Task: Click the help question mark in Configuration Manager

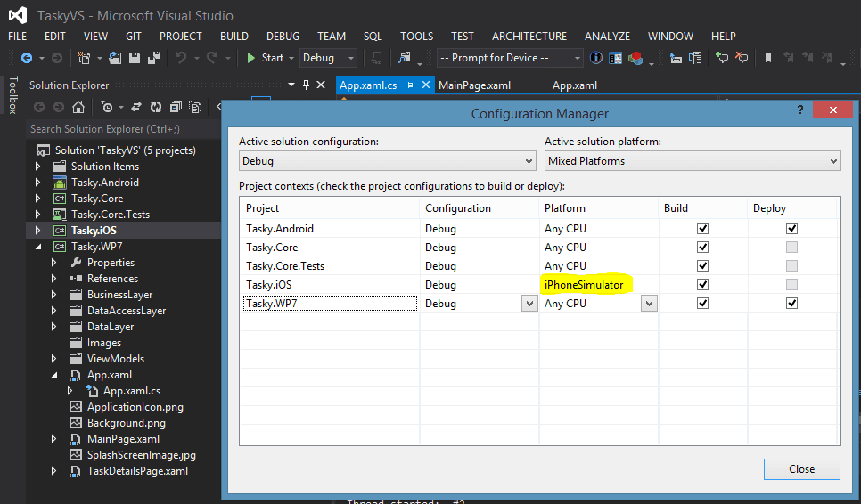Action: (800, 110)
